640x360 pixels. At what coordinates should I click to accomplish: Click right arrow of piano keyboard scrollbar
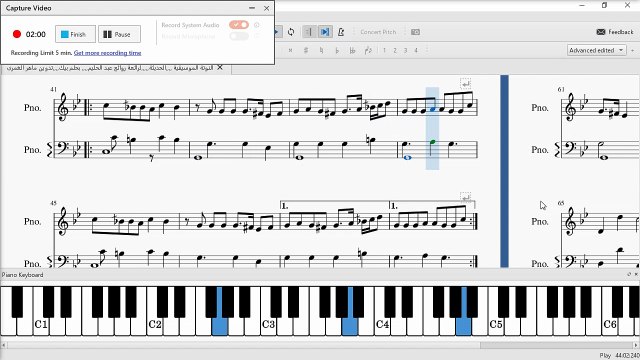636,345
